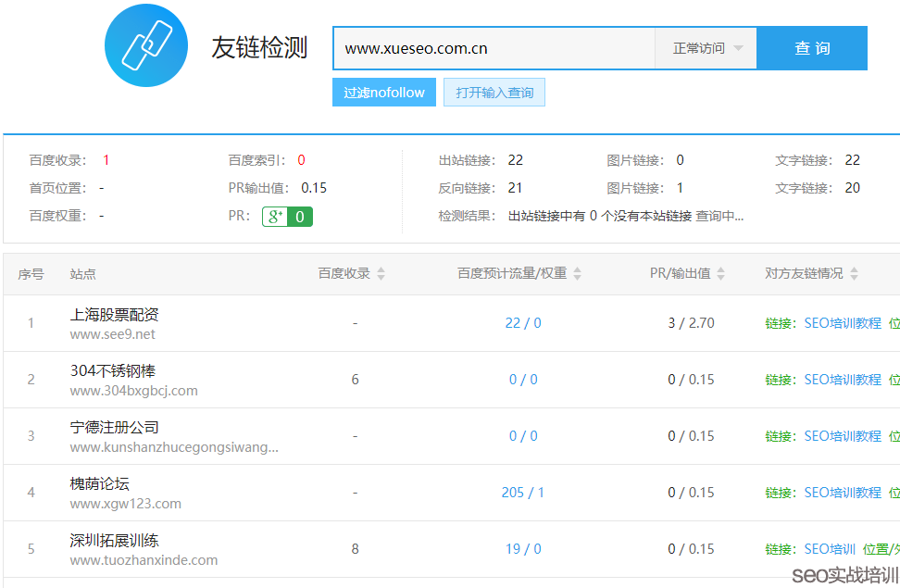Open the SEO培训 link in row five

tap(829, 548)
